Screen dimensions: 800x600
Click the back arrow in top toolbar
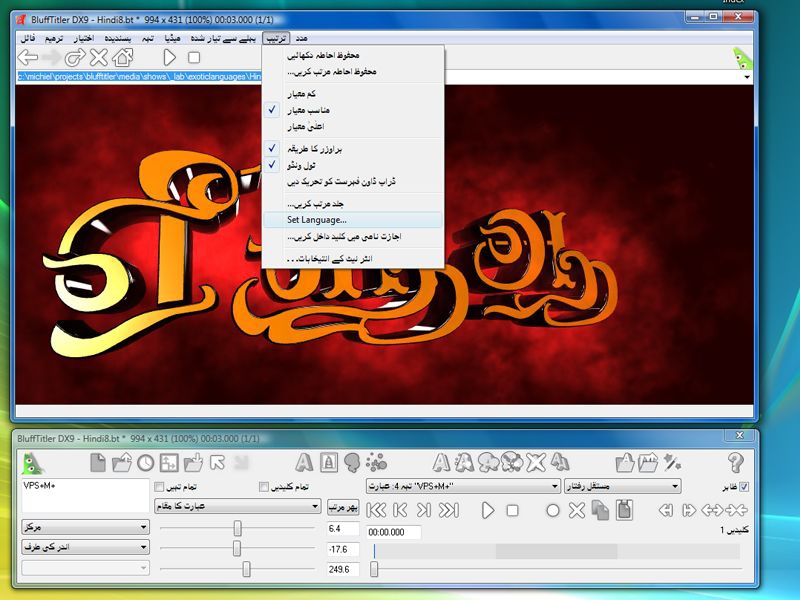point(28,58)
